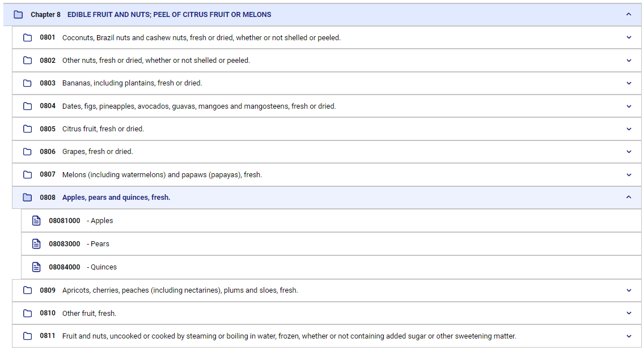
Task: Click document icon beside 08083000 Pears
Action: point(36,244)
